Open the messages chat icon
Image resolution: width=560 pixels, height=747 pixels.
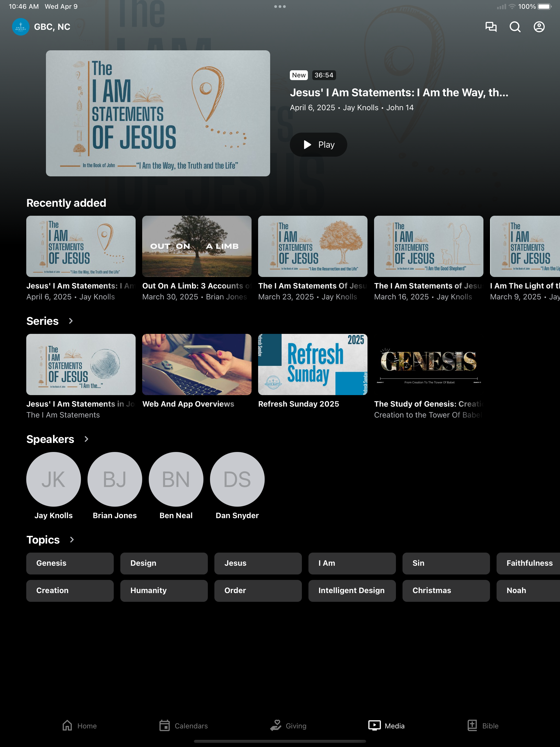tap(491, 27)
